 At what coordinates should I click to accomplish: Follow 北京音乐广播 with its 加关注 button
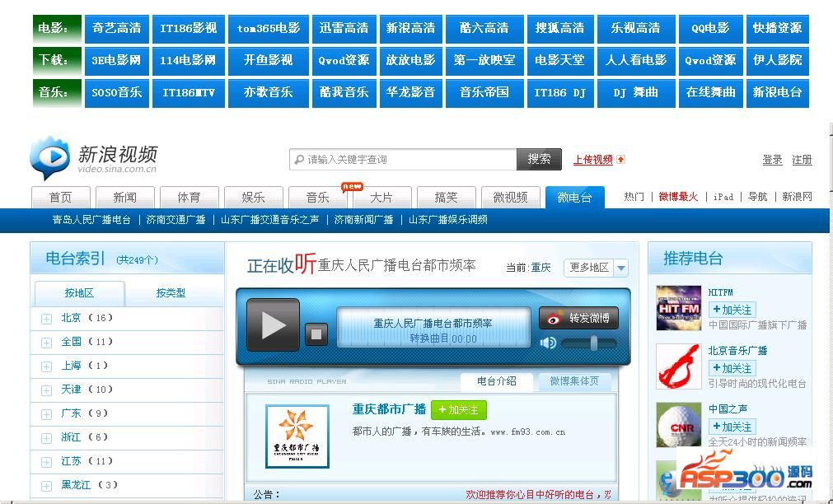pyautogui.click(x=732, y=368)
